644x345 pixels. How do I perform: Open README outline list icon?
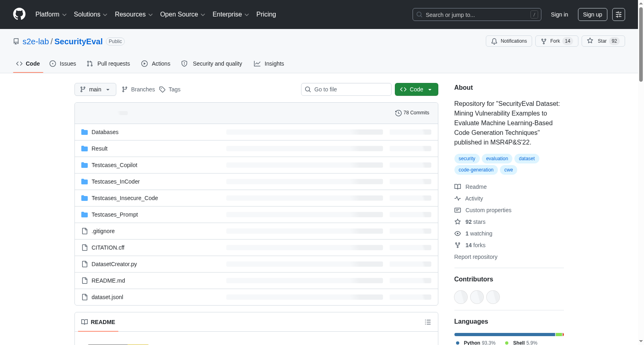tap(428, 322)
